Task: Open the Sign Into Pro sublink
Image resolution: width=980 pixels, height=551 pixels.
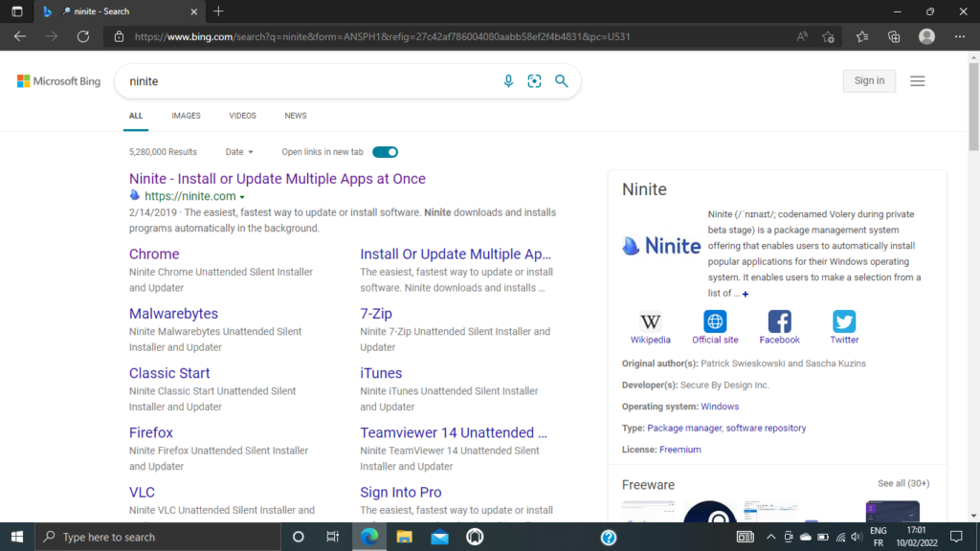Action: [x=401, y=493]
